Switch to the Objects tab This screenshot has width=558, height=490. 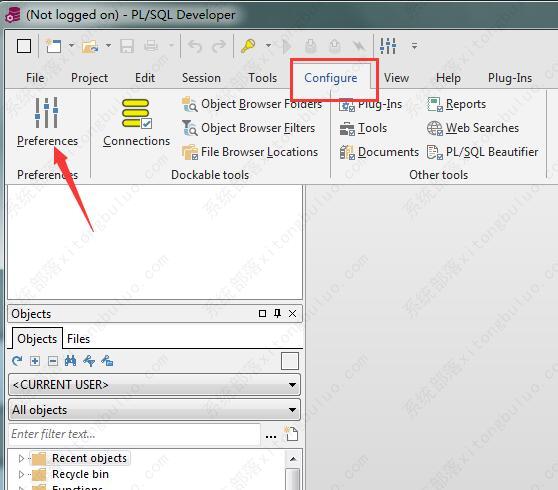pos(37,339)
